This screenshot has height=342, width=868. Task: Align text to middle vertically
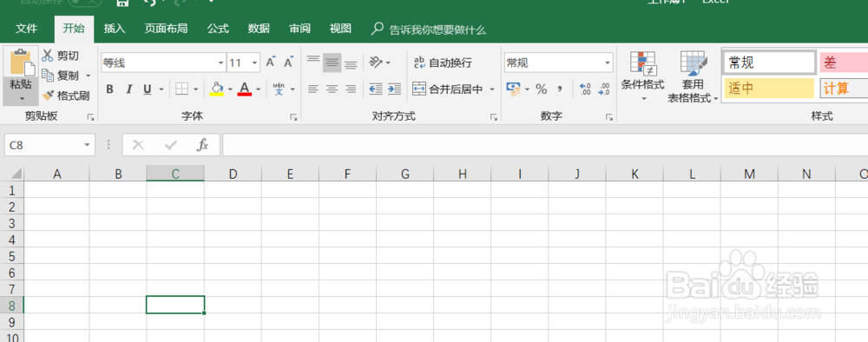pos(332,62)
